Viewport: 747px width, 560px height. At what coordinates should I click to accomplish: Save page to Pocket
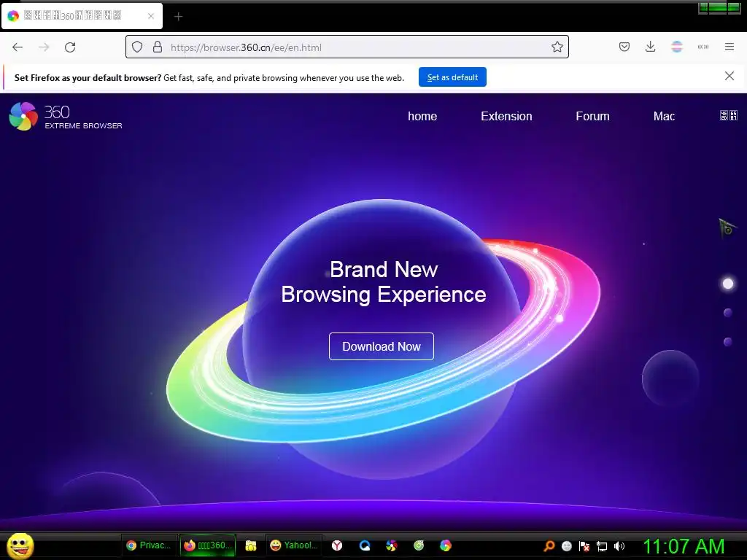click(x=624, y=47)
